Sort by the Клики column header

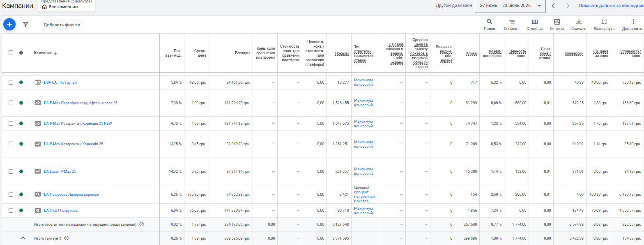coord(471,53)
